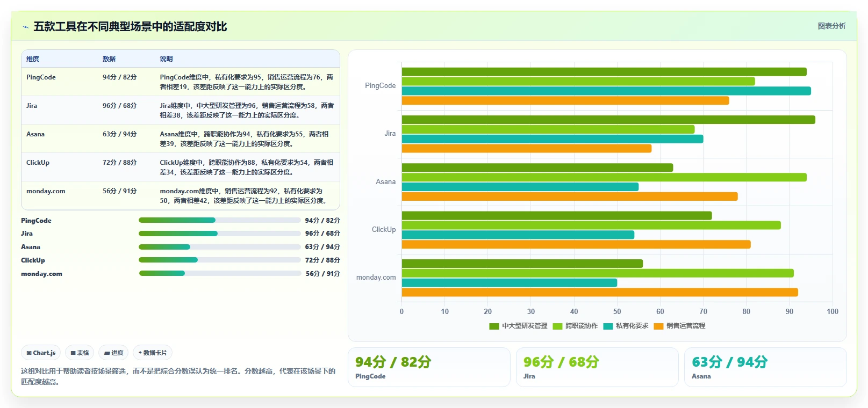This screenshot has width=868, height=408.
Task: Click PingCode's orange 销售运营流程 bar
Action: pyautogui.click(x=565, y=101)
